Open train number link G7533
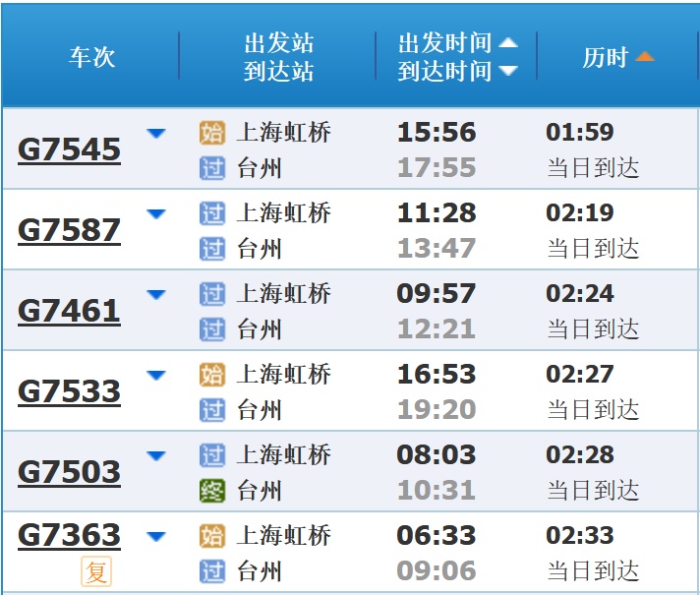 click(x=69, y=391)
